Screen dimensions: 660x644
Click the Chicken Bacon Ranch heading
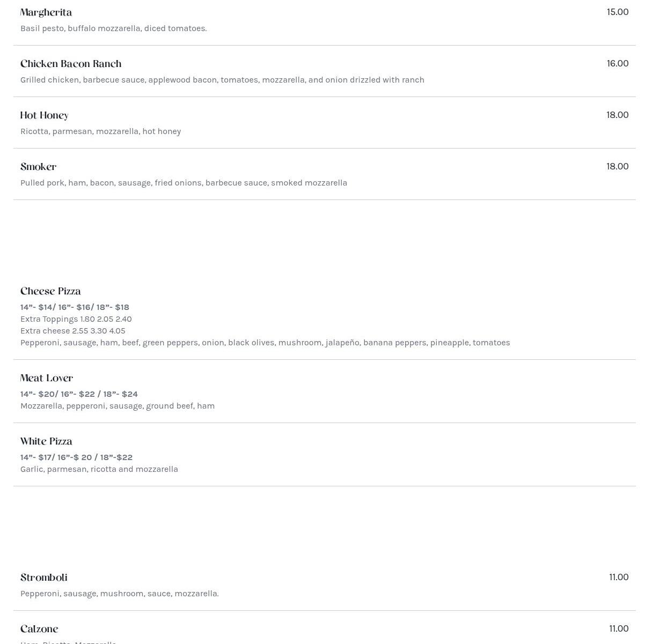point(71,64)
